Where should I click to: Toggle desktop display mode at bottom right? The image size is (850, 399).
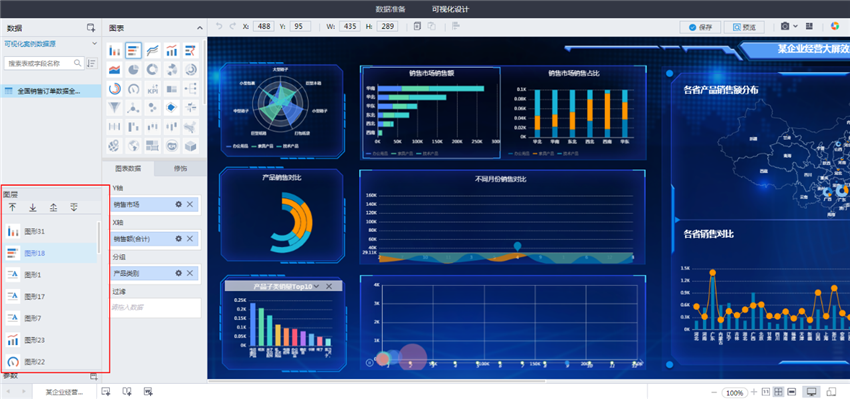click(x=812, y=392)
